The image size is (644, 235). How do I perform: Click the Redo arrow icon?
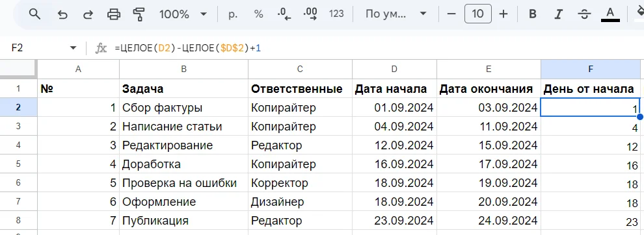(88, 14)
